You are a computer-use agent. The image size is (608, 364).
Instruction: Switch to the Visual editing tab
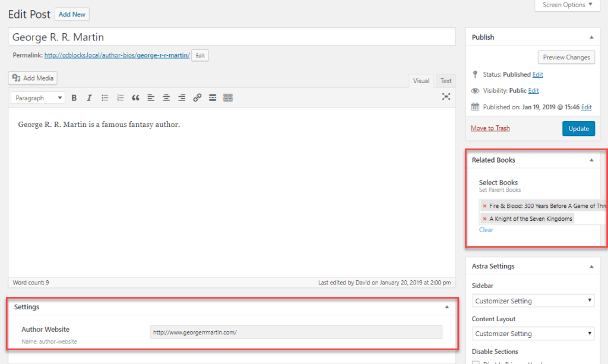[x=421, y=80]
